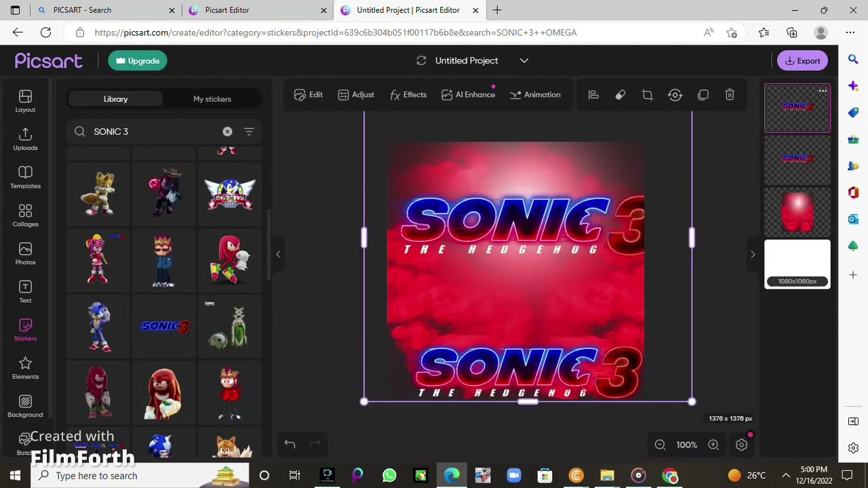The width and height of the screenshot is (868, 488).
Task: Add the SONIC 3 logo sticker
Action: click(165, 326)
